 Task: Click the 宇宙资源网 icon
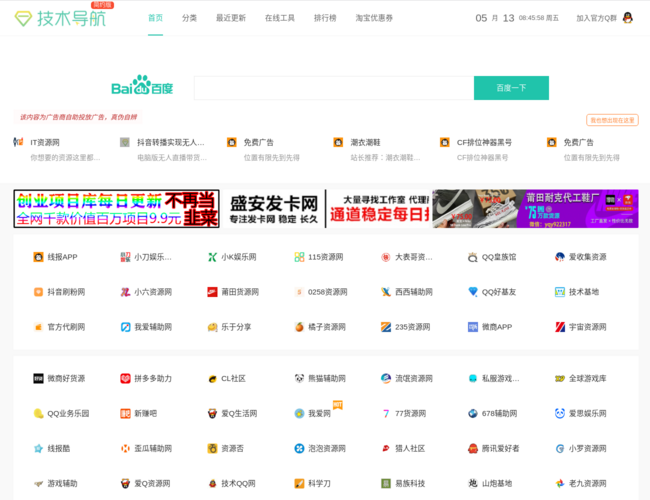click(x=560, y=327)
